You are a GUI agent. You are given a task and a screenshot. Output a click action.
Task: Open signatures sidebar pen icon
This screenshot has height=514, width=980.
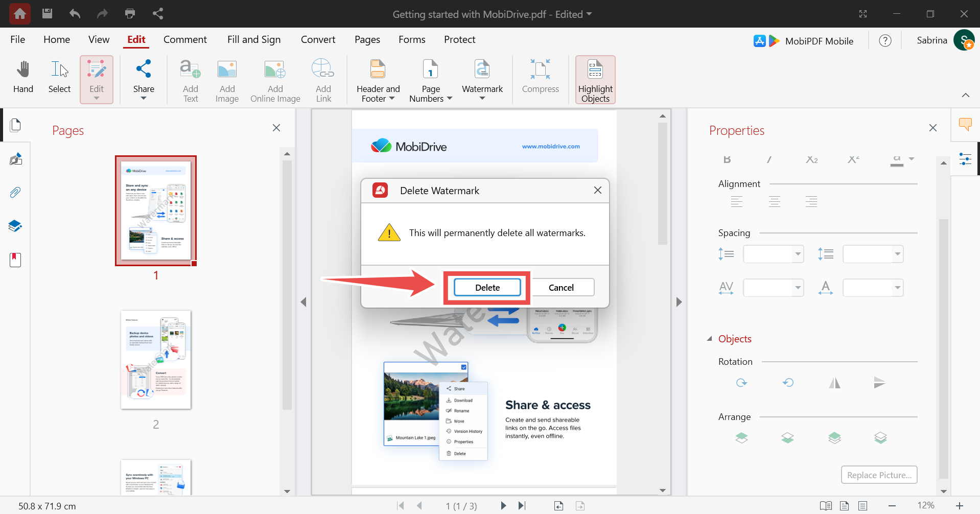tap(15, 159)
